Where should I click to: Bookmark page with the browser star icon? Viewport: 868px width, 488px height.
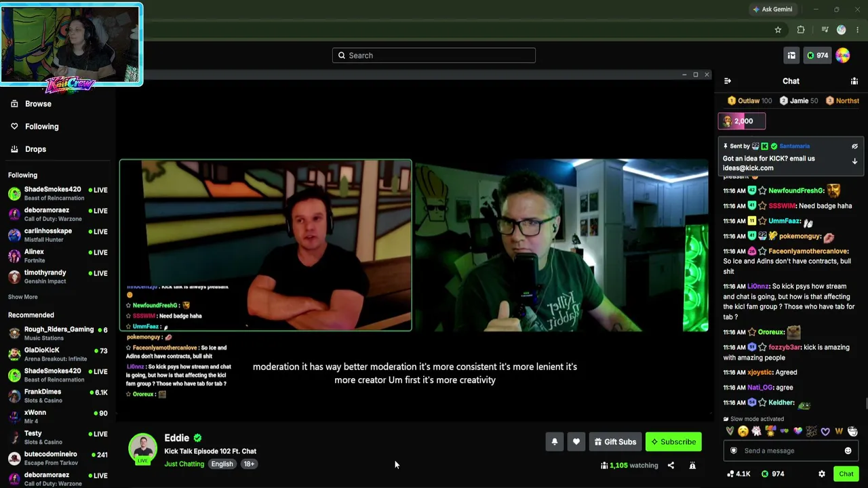click(778, 30)
